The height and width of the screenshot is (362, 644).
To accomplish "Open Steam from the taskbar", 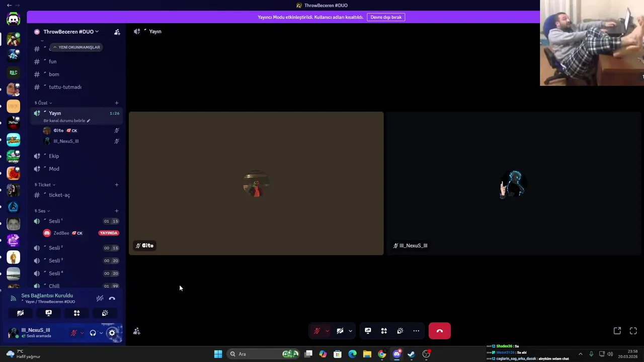I will pos(411,354).
